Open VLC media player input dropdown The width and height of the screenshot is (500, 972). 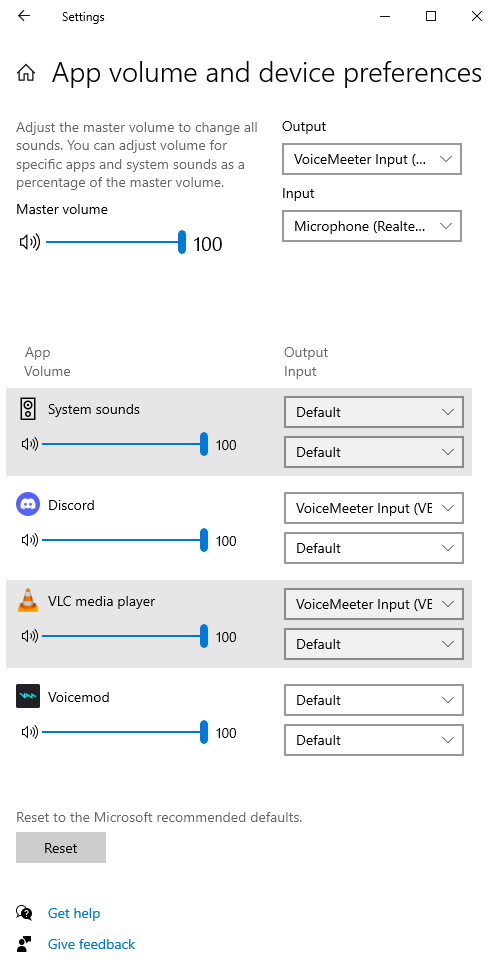point(374,644)
